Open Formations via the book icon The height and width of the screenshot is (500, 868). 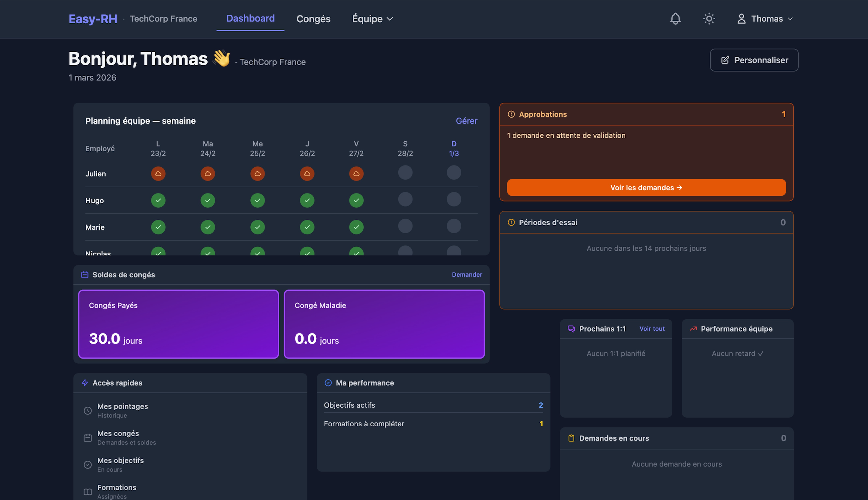87,491
